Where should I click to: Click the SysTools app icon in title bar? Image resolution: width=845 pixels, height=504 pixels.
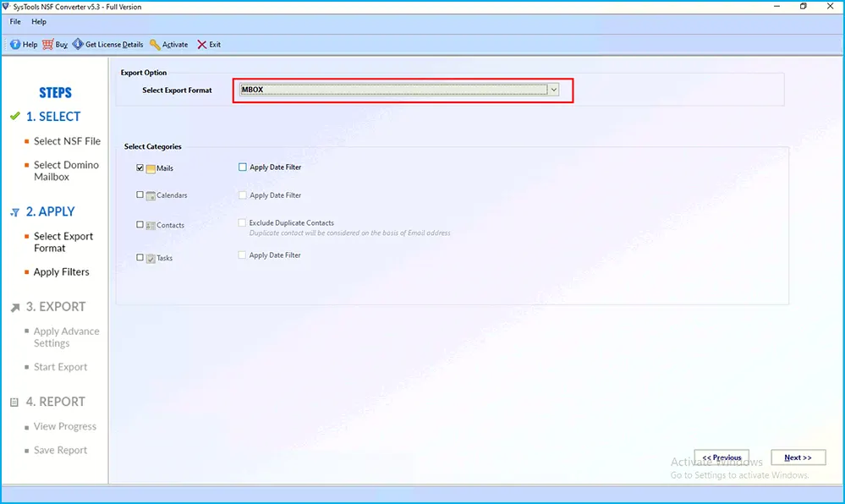coord(6,7)
